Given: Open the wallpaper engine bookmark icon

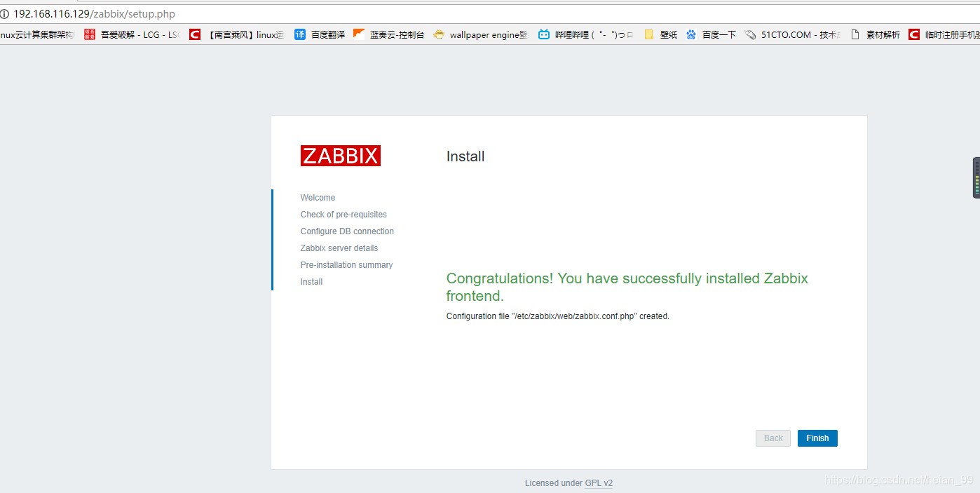Looking at the screenshot, I should point(439,34).
